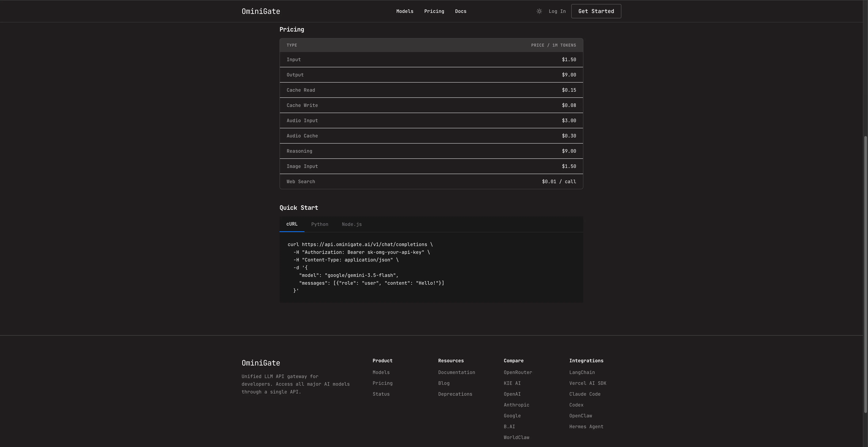Open the Google compare link
This screenshot has height=447, width=868.
click(512, 416)
